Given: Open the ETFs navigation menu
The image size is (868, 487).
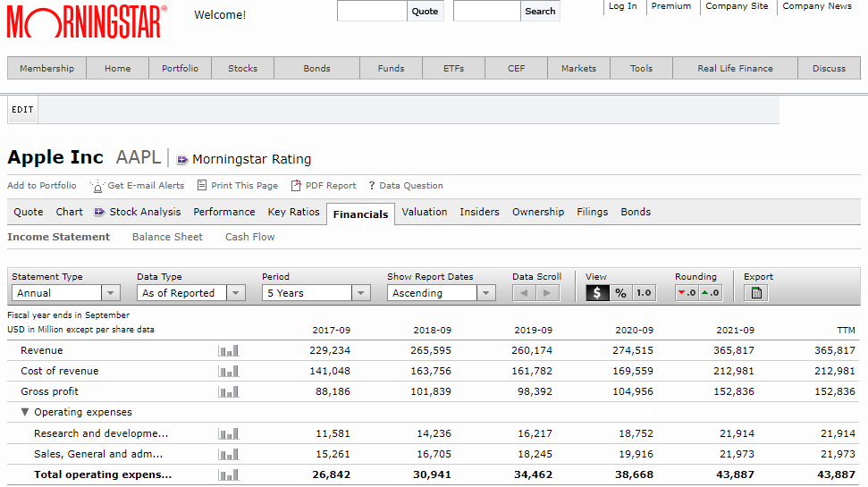Looking at the screenshot, I should pyautogui.click(x=453, y=68).
